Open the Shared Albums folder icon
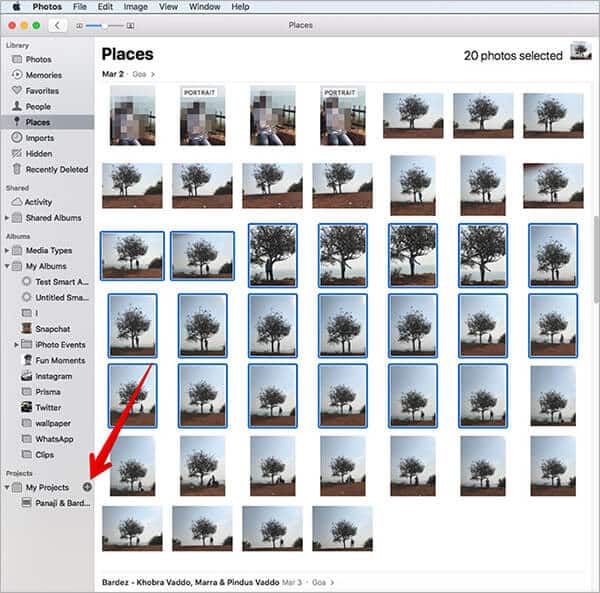 click(x=16, y=218)
